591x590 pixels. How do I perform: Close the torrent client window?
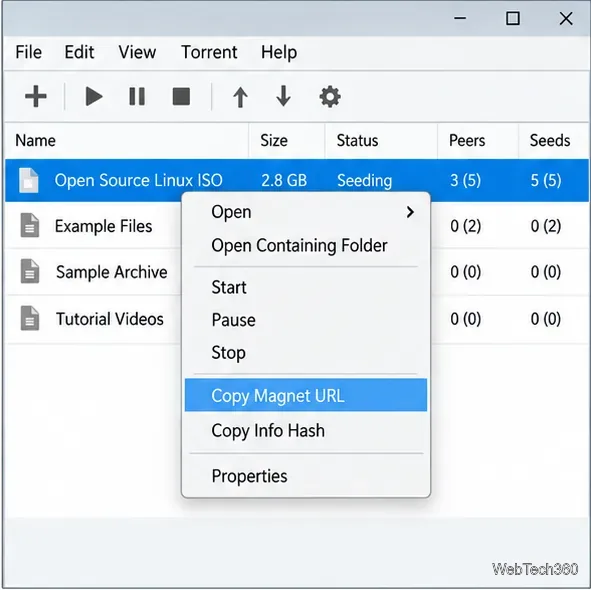[566, 18]
